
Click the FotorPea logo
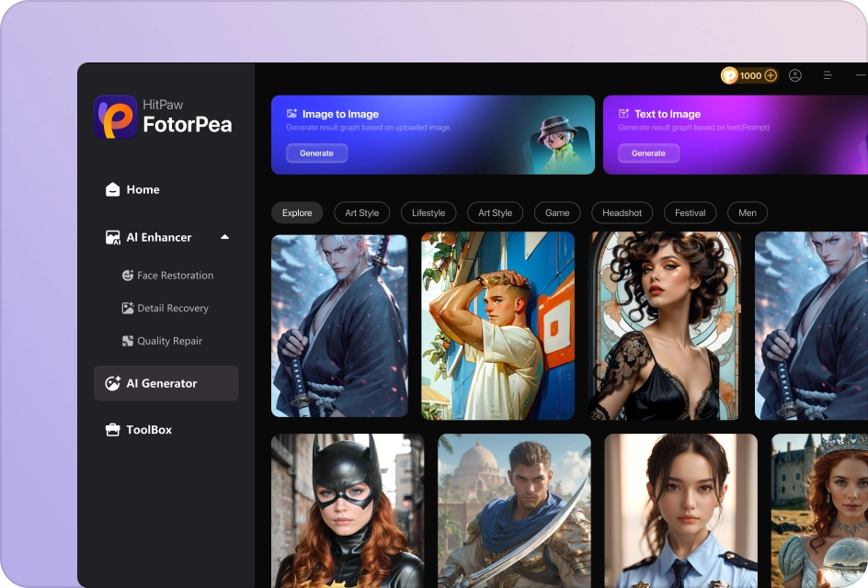pyautogui.click(x=115, y=117)
